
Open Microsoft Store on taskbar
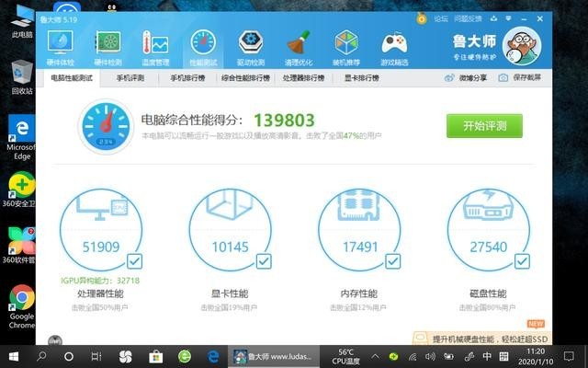point(155,356)
